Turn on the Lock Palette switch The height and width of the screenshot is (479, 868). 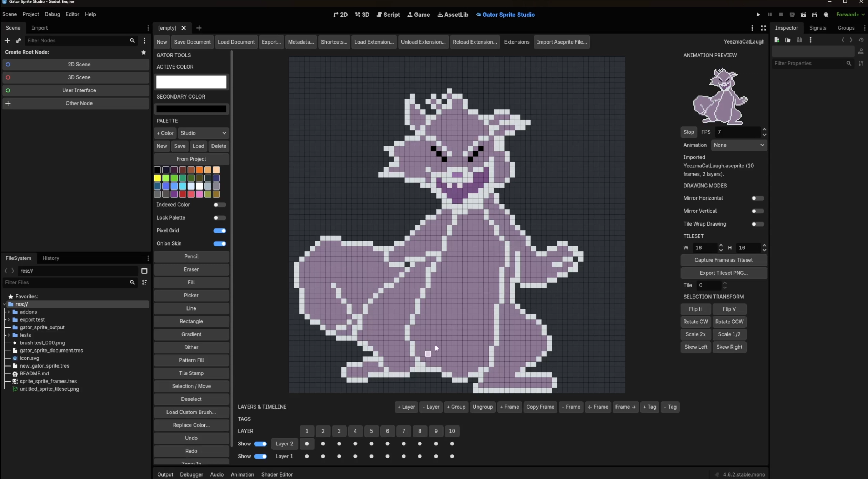click(x=219, y=218)
